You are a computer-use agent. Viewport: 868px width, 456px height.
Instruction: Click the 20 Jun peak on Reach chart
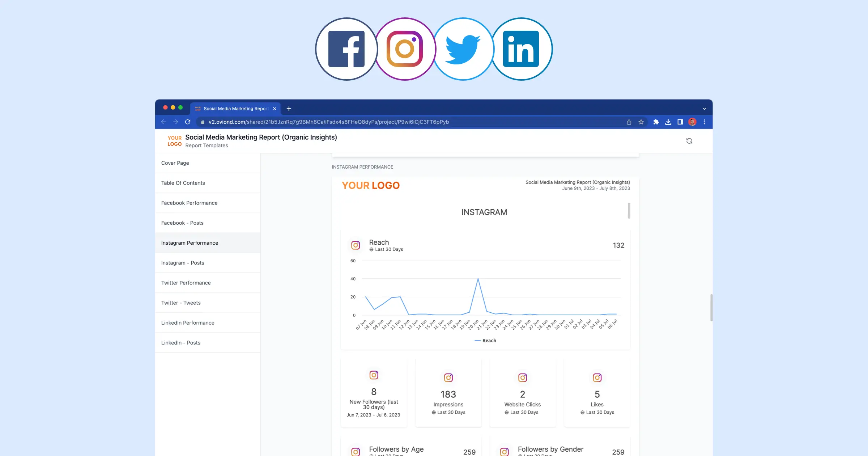(x=478, y=278)
